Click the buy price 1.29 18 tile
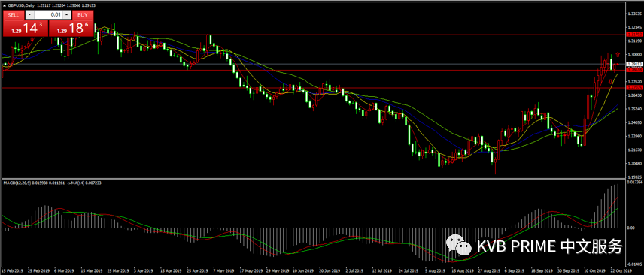Screen dimensions: 644x275 71,29
